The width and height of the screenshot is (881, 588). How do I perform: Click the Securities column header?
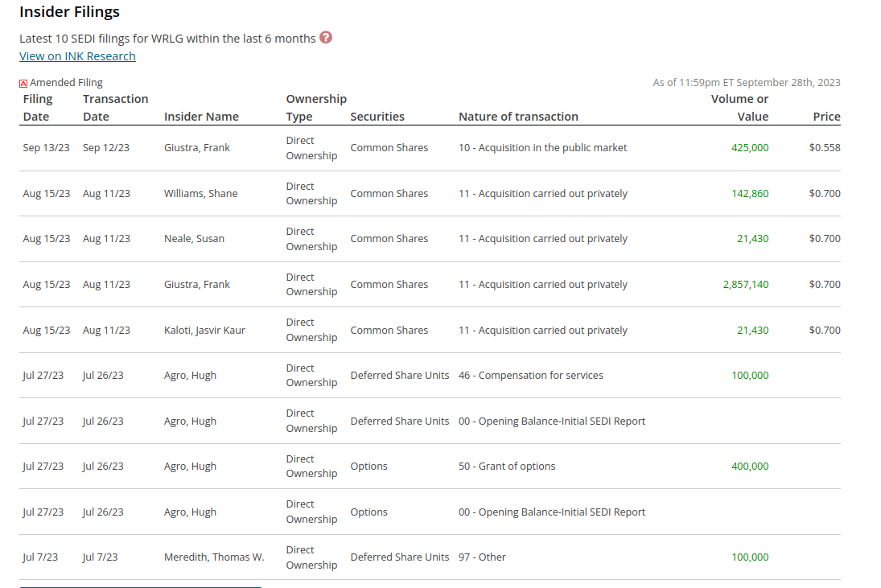click(x=377, y=117)
